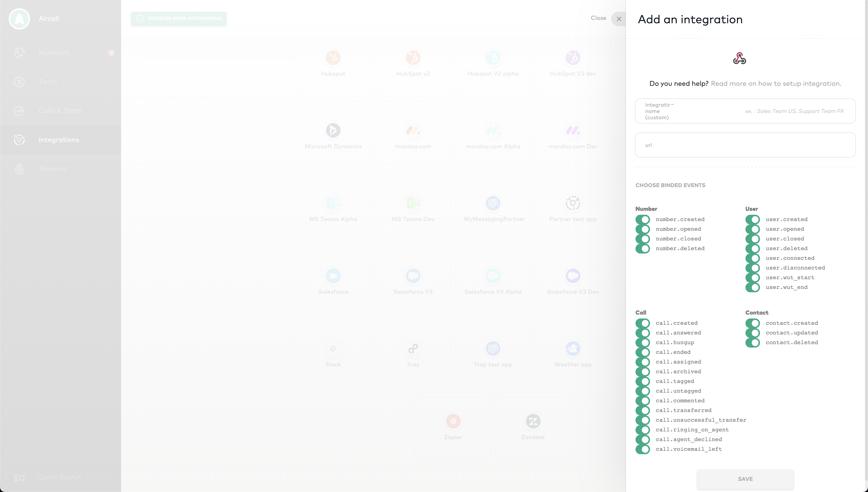Select Integrations in the left navigation menu
This screenshot has width=868, height=492.
point(59,140)
